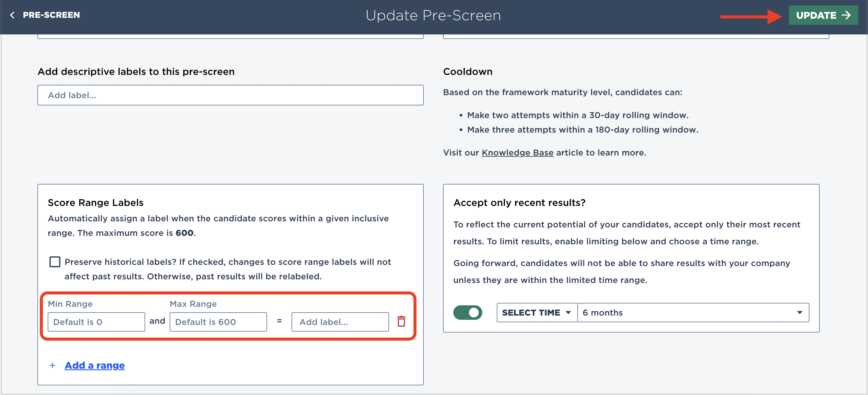Click the Min Range input showing Default is 0

click(96, 322)
